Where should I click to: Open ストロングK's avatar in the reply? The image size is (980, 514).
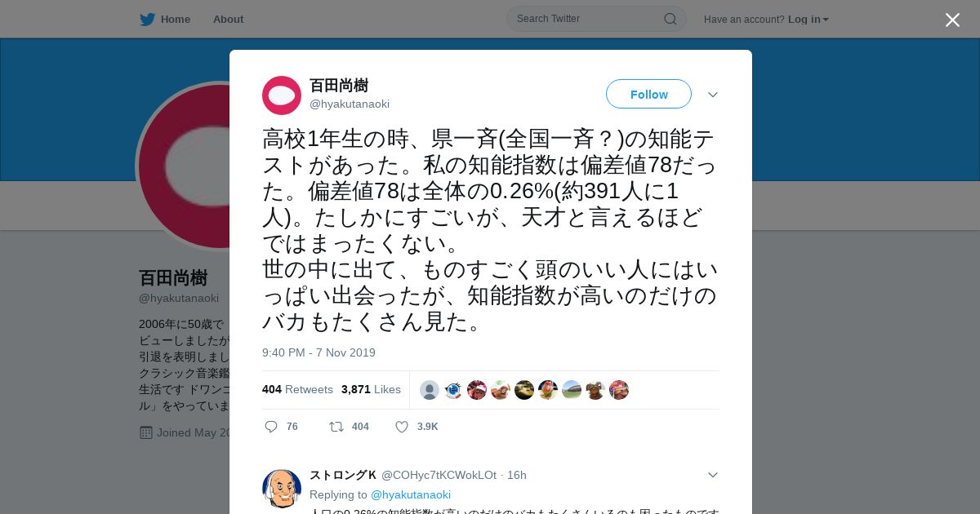click(x=282, y=488)
